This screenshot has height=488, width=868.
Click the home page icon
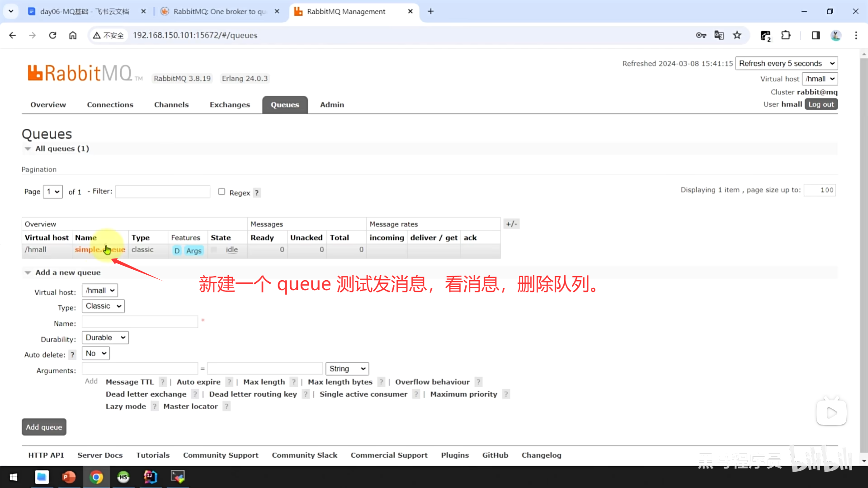tap(73, 35)
